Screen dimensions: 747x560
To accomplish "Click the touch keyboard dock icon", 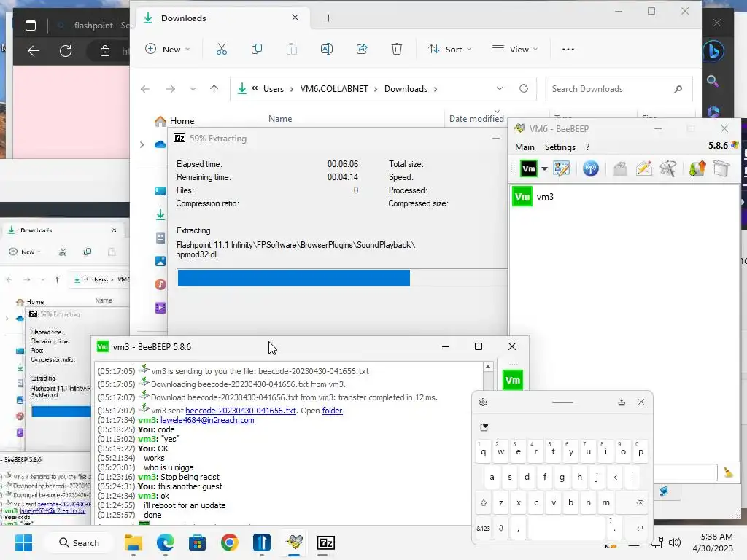I will (622, 402).
